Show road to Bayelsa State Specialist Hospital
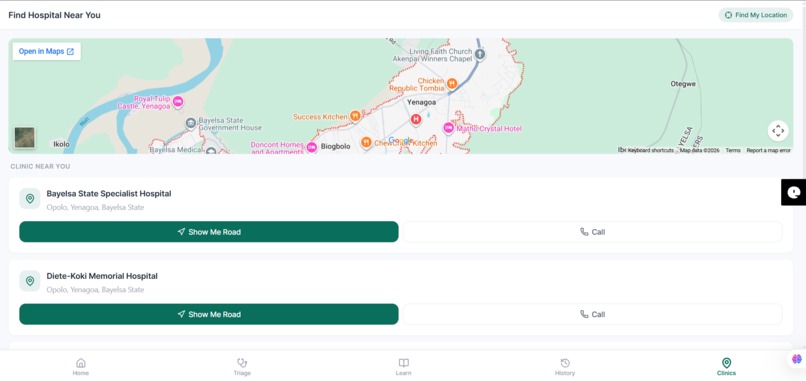806x381 pixels. (x=209, y=232)
